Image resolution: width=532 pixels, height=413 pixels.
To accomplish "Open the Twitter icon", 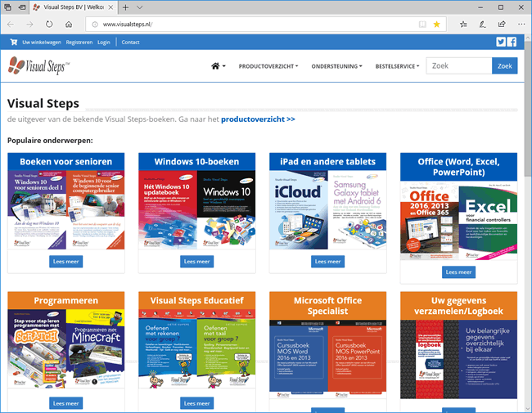I will [501, 42].
